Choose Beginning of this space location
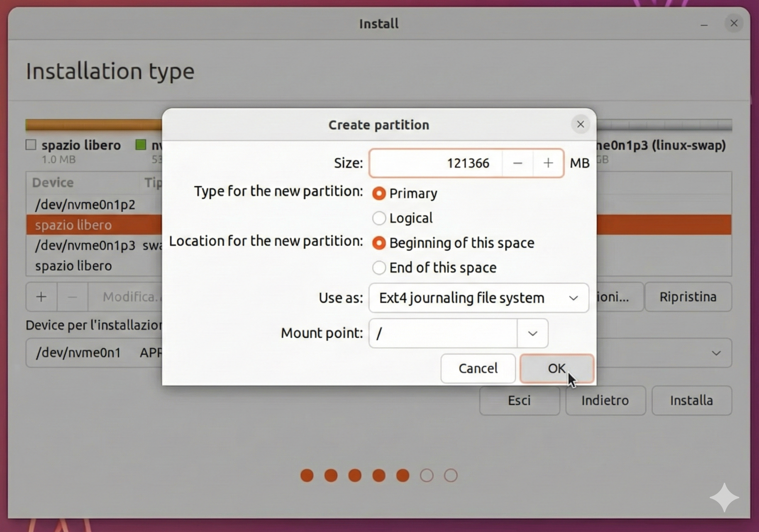 [x=379, y=243]
